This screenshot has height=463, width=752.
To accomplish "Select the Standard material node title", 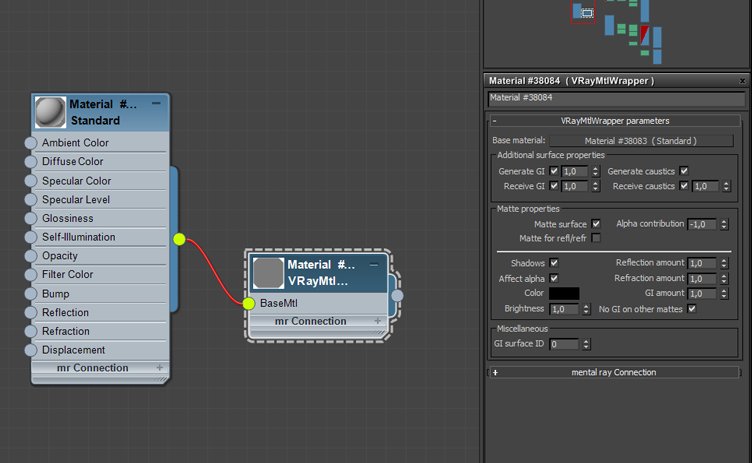I will tap(103, 112).
